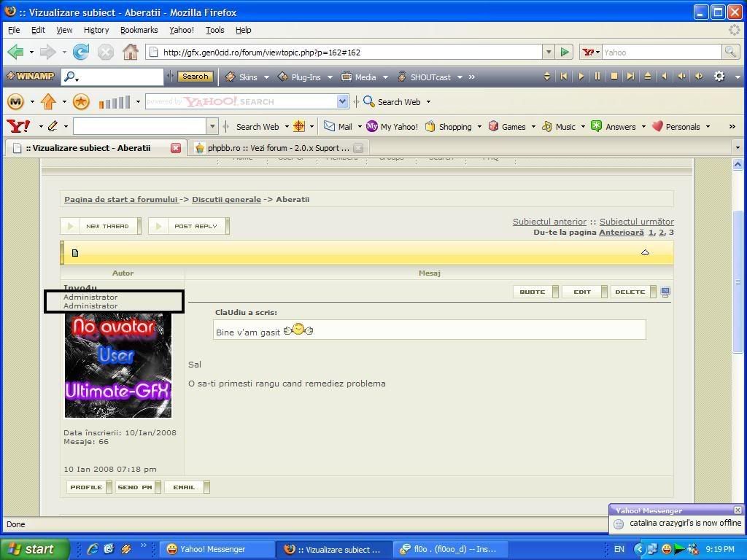This screenshot has width=747, height=560.
Task: Click the orange up arrow toolbar icon
Action: (x=49, y=101)
